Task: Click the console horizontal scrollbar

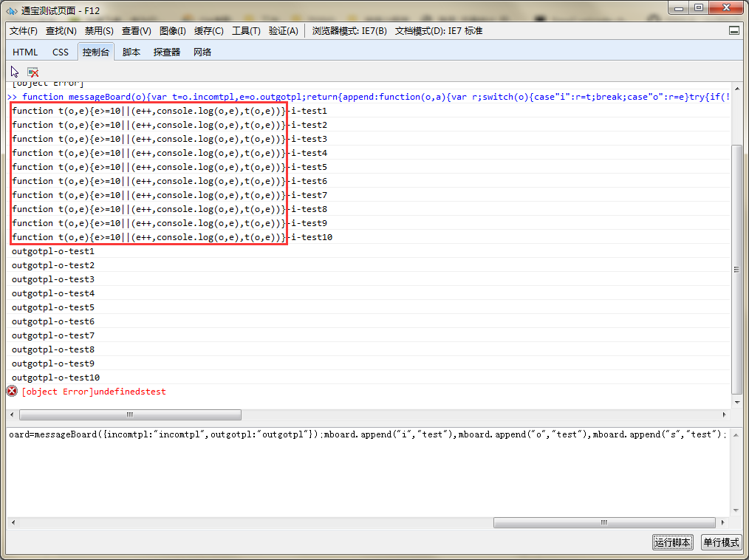Action: click(130, 414)
